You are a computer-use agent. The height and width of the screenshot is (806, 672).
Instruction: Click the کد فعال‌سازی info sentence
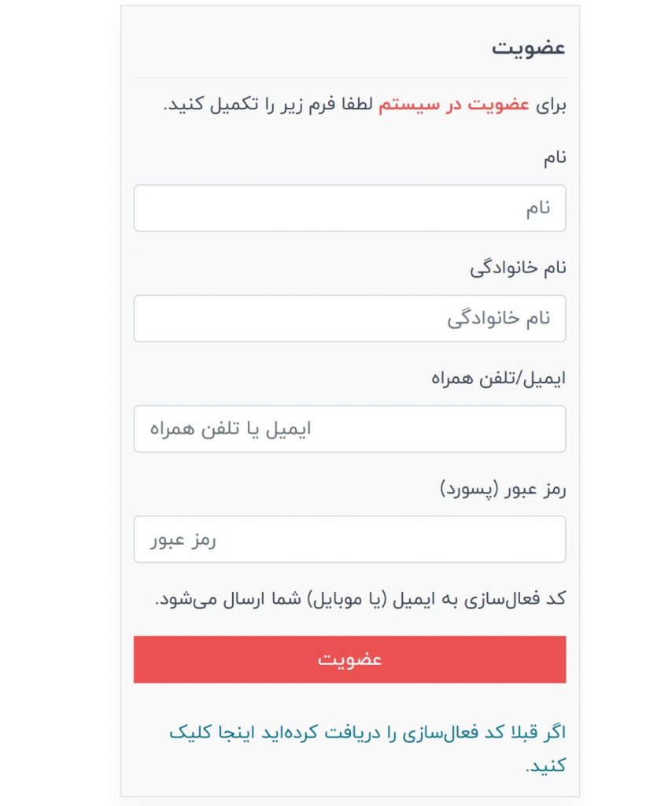point(360,599)
